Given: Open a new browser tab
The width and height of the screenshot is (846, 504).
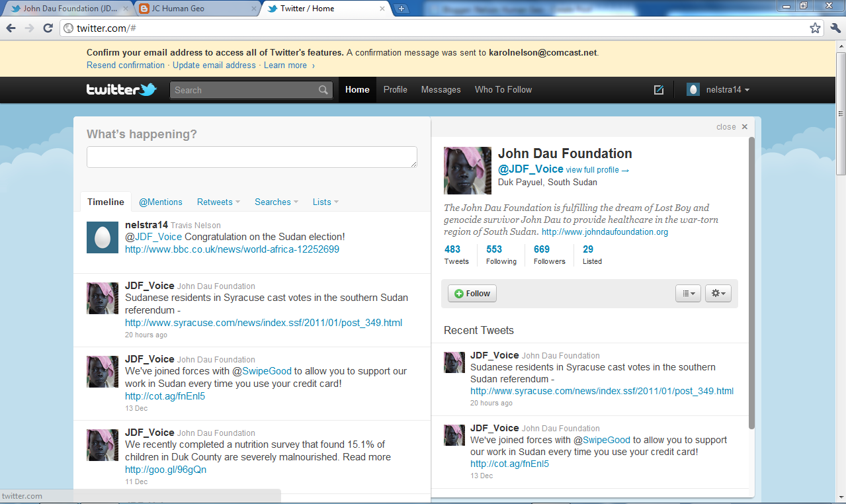Looking at the screenshot, I should [402, 9].
